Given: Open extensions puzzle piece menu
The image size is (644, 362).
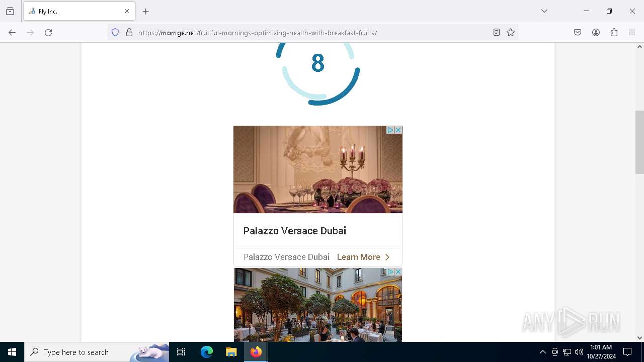Looking at the screenshot, I should coord(614,33).
